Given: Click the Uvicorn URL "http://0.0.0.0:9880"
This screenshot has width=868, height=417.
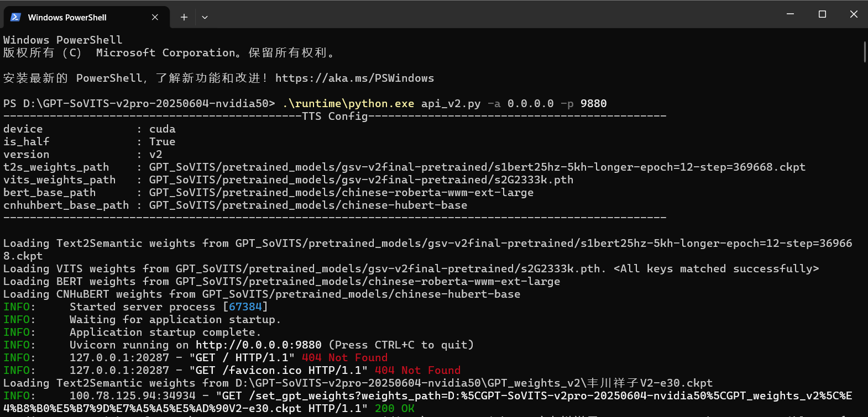Looking at the screenshot, I should click(x=259, y=345).
